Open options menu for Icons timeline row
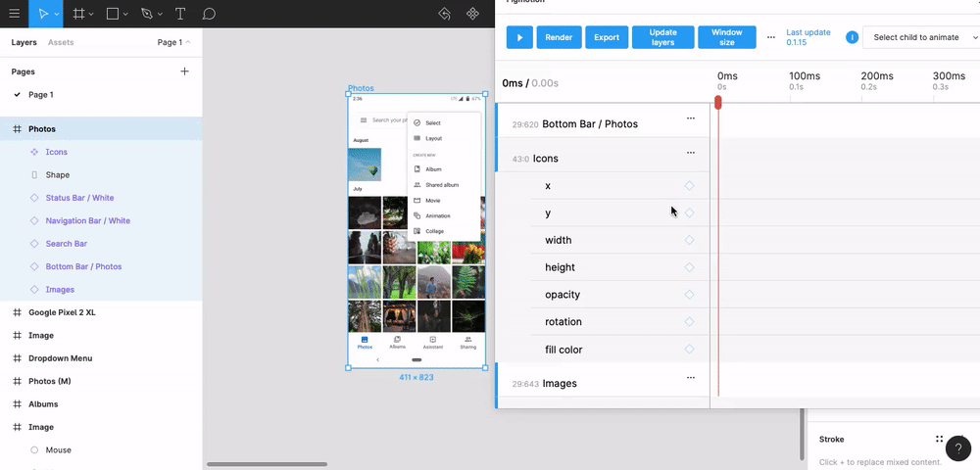Image resolution: width=980 pixels, height=470 pixels. (x=691, y=153)
